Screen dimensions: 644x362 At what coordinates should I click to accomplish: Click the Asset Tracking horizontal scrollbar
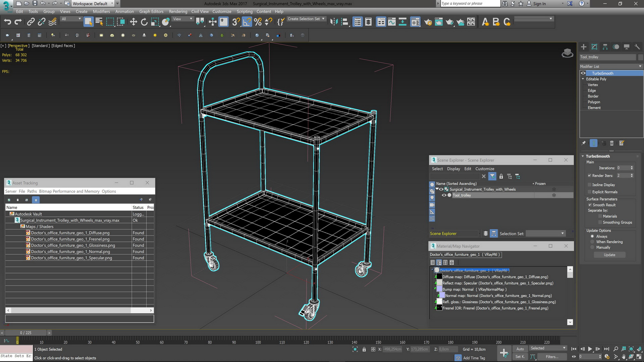tap(79, 310)
